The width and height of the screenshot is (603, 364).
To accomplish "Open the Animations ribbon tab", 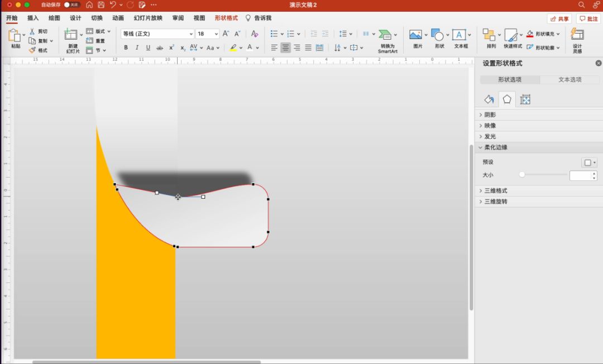I will pyautogui.click(x=118, y=18).
